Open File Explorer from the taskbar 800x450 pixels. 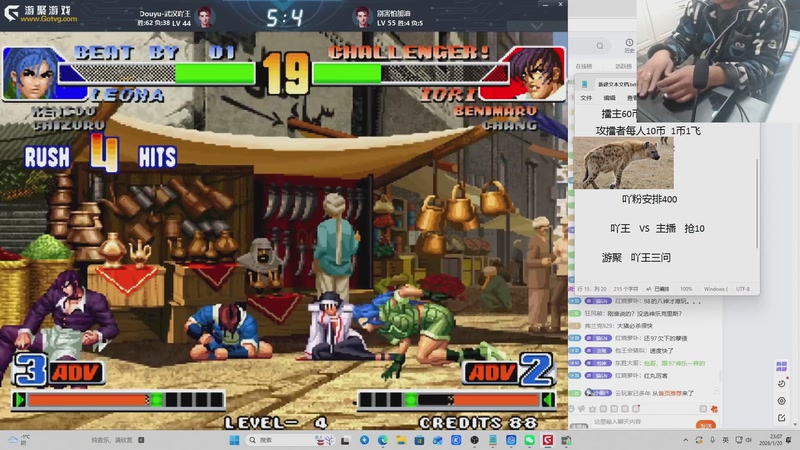(x=401, y=440)
